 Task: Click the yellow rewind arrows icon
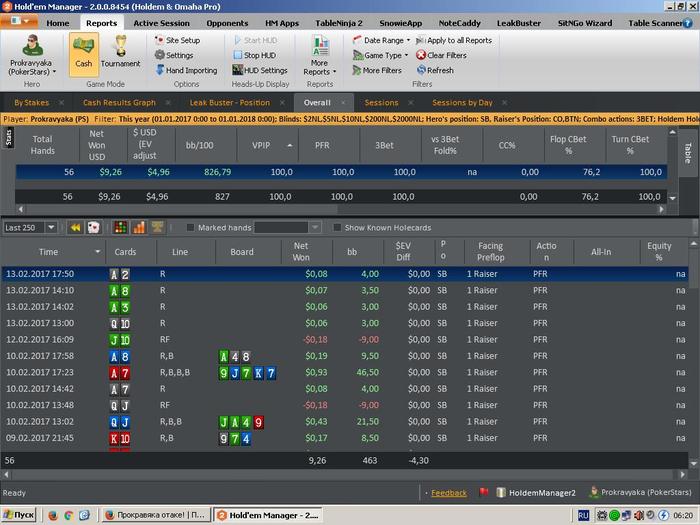[x=75, y=228]
